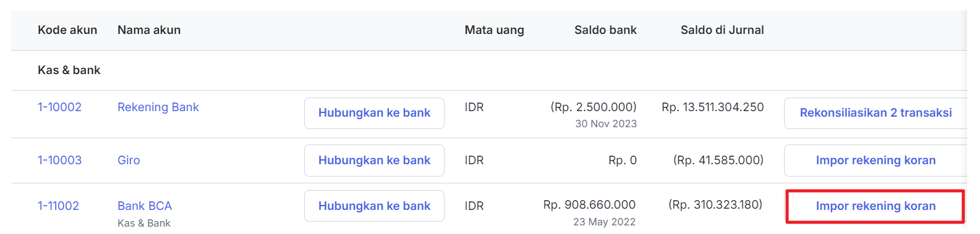Viewport: 980px width, 234px height.
Task: Click the Rp. 908.660.000 bank balance
Action: (589, 204)
